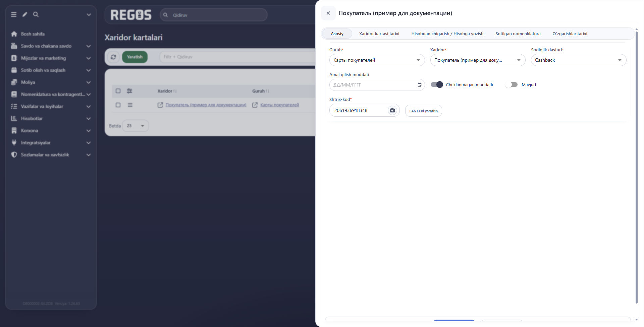Click the sidebar magnifier search icon
This screenshot has height=327, width=644.
36,14
